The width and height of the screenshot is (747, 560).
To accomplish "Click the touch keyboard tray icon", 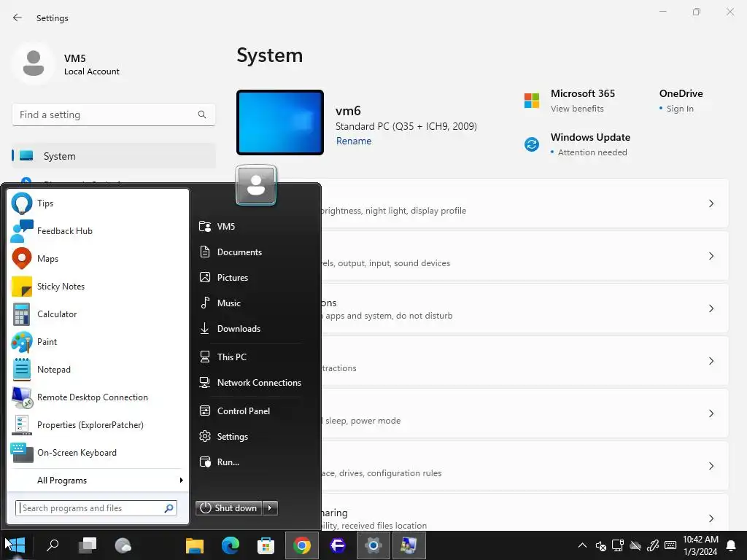I will [670, 545].
